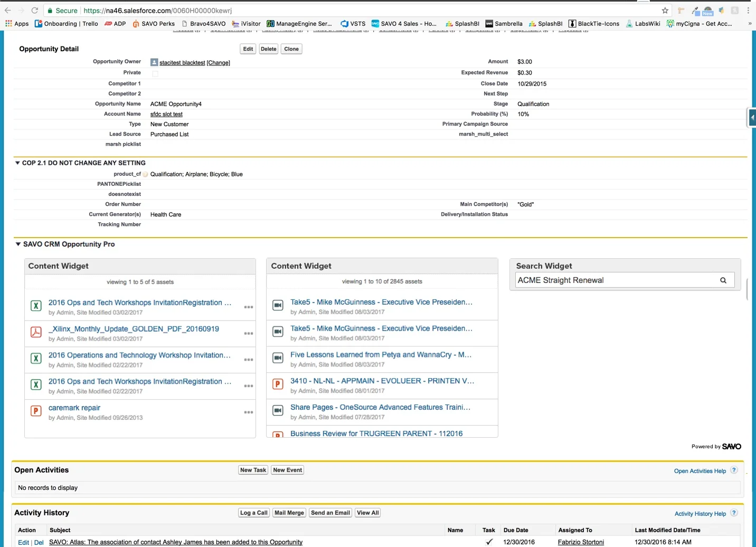Click Del for the SAVO: Atlas activity
Viewport: 756px width, 547px height.
click(x=39, y=543)
